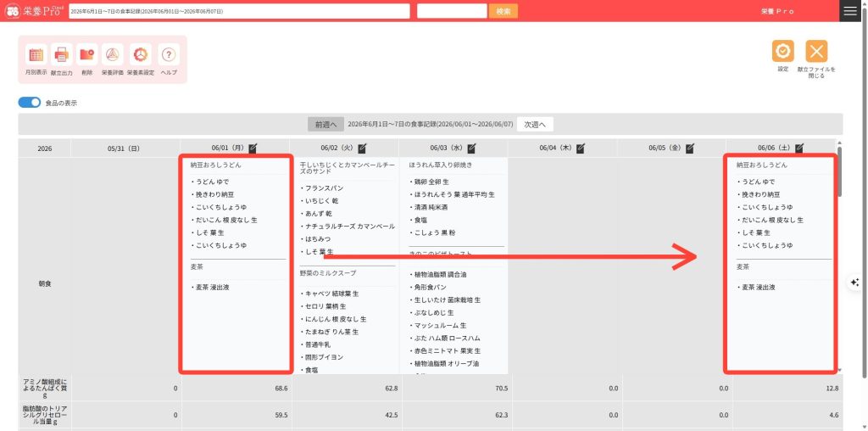Close the menu file (献立ファイルを閉じる) icon
868x431 pixels.
point(816,51)
